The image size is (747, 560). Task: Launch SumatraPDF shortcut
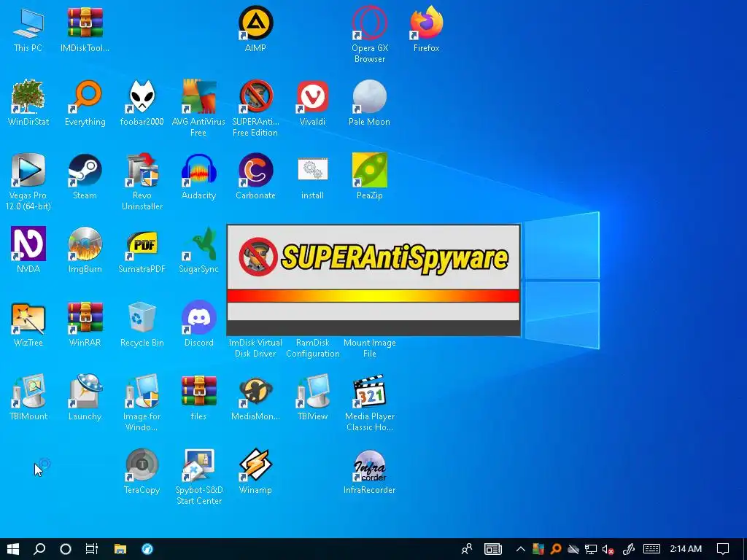[142, 250]
